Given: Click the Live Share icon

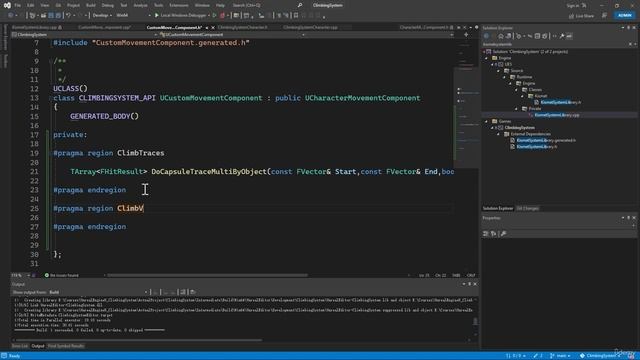Looking at the screenshot, I should pyautogui.click(x=571, y=16).
